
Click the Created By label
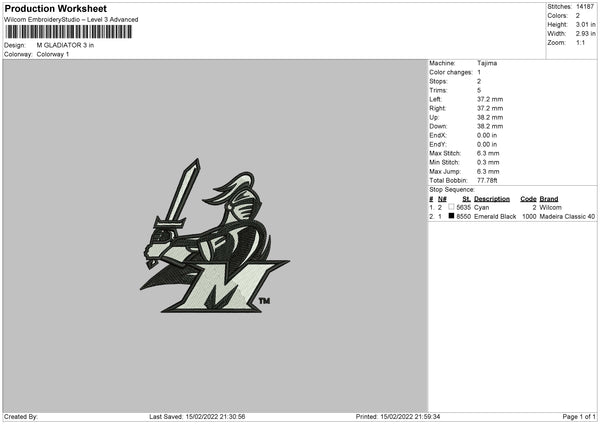pyautogui.click(x=21, y=417)
